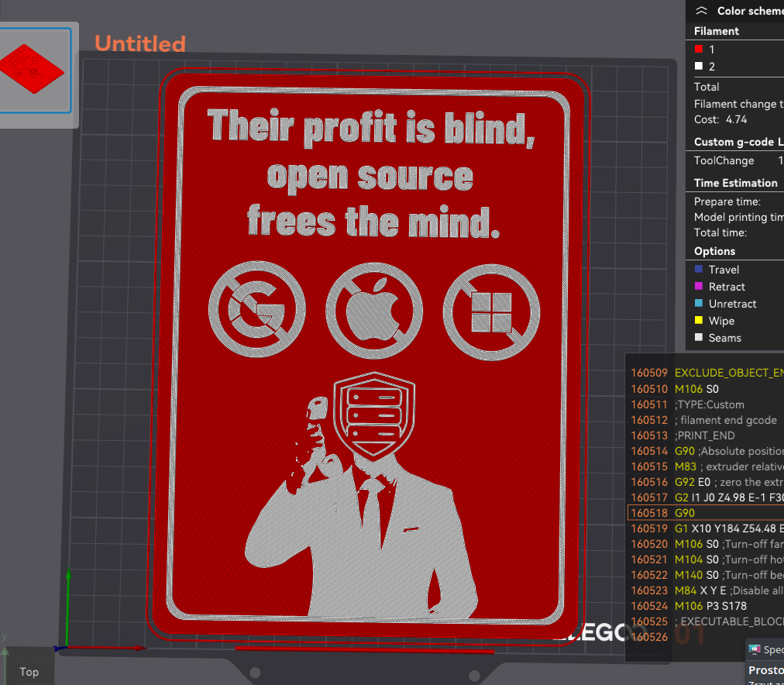Toggle Unretract markers visibility
The image size is (784, 685).
pos(699,303)
